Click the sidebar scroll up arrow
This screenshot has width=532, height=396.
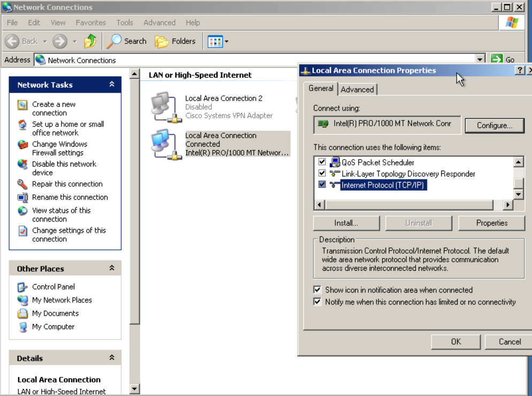pyautogui.click(x=135, y=74)
